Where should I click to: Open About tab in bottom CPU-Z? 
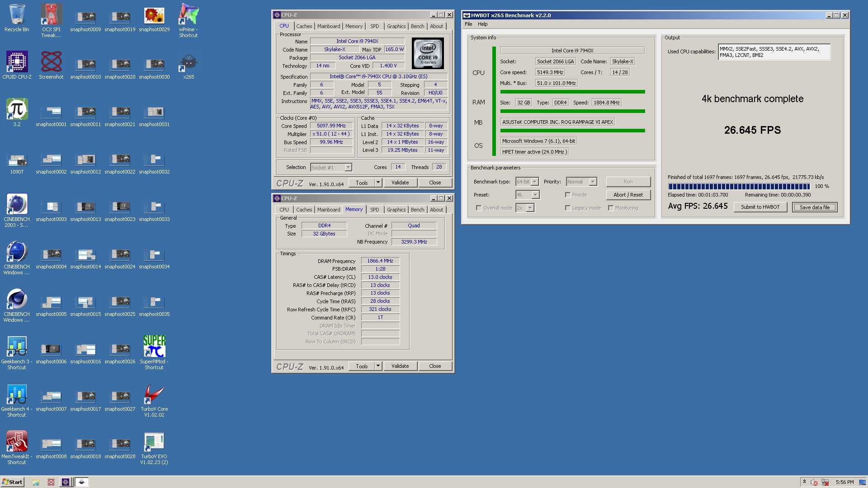(x=436, y=210)
